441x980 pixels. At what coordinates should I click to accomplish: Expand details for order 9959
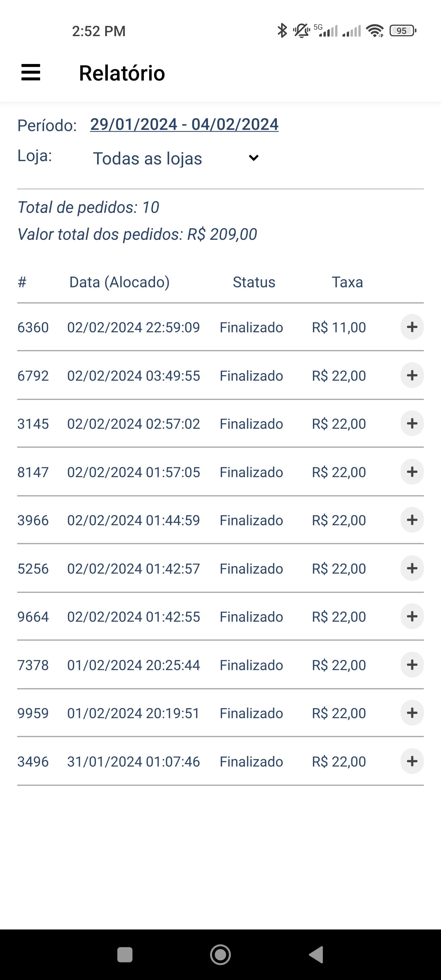412,713
